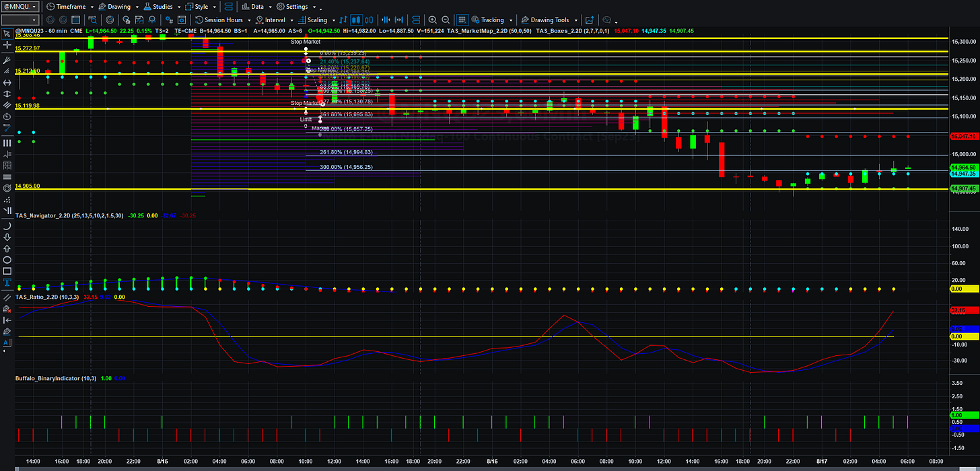Open the Studies menu
Image resolution: width=980 pixels, height=471 pixels.
click(162, 7)
